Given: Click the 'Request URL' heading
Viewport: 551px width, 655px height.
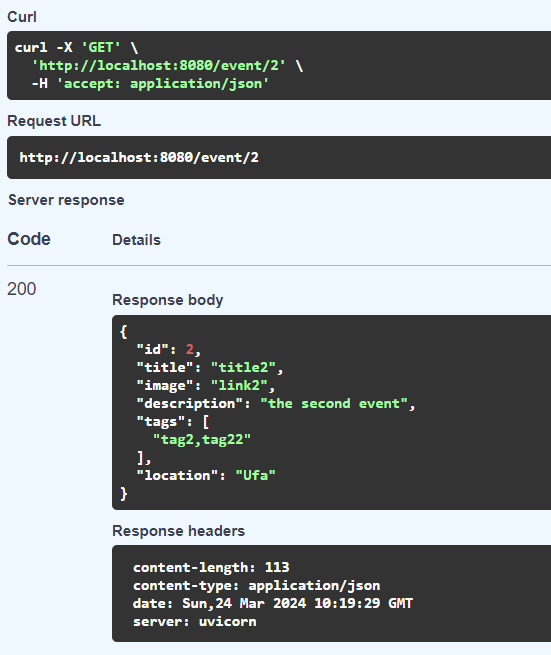Looking at the screenshot, I should point(54,121).
